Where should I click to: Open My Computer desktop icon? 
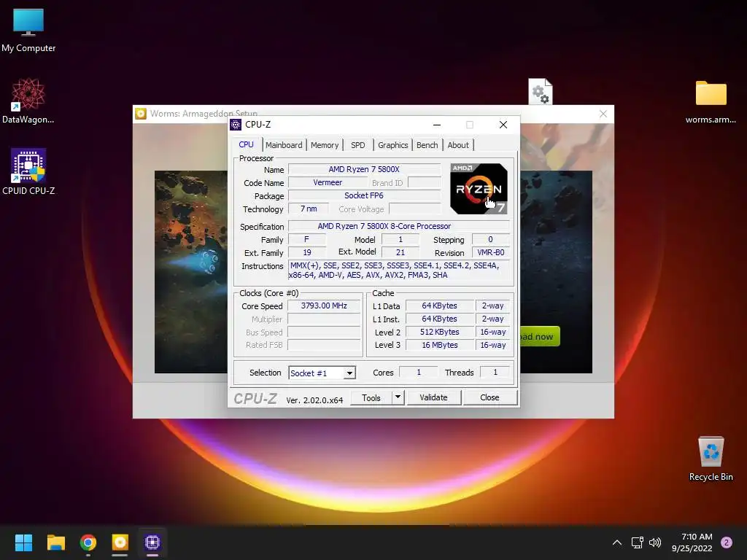tap(28, 29)
